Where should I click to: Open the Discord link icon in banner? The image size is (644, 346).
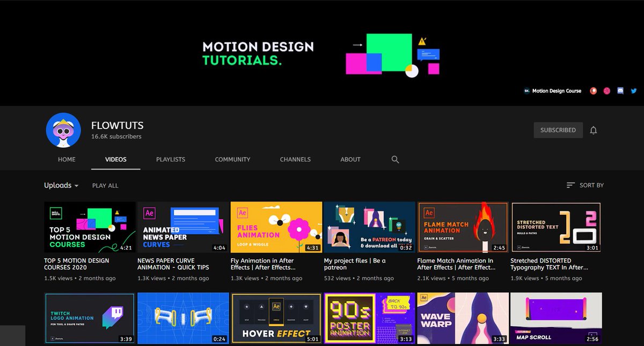(620, 91)
